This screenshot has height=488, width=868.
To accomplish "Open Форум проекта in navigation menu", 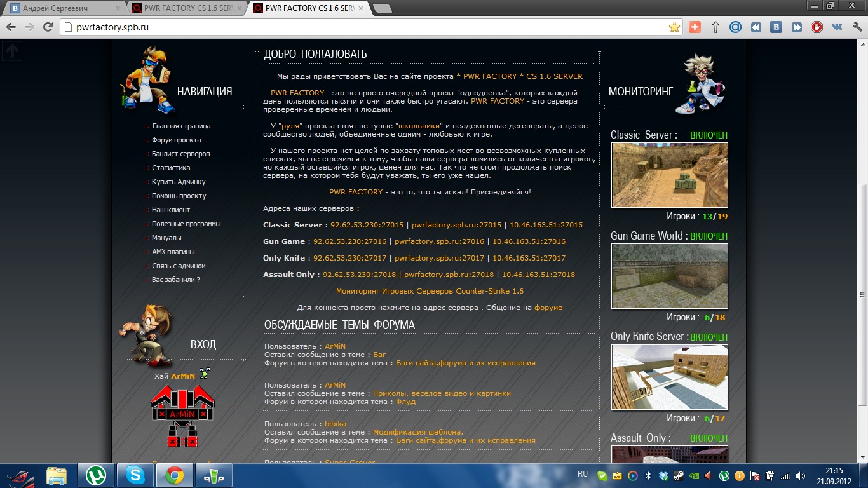I will pos(176,140).
